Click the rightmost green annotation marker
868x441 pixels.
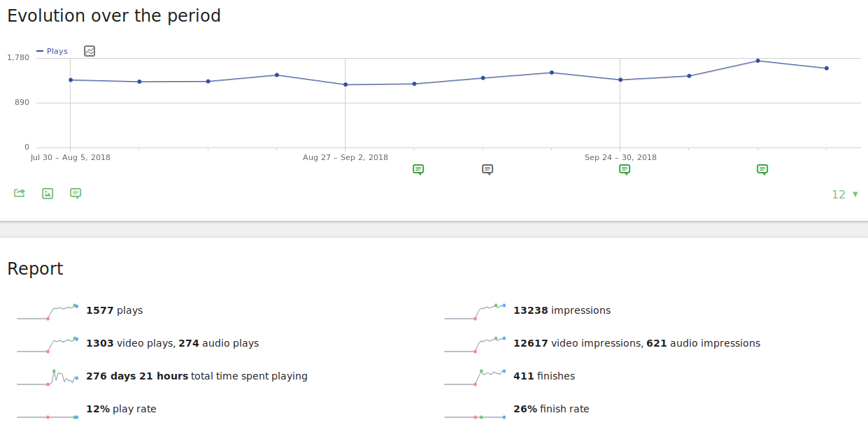[x=762, y=169]
